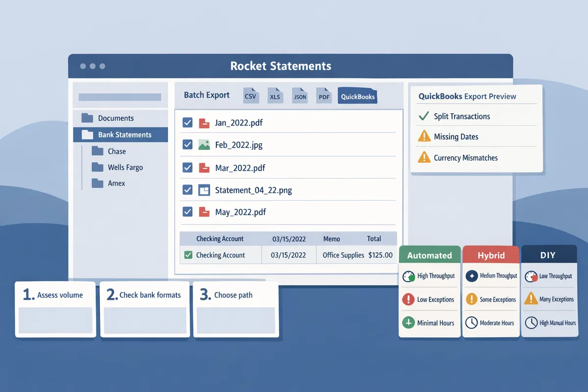Select the DIY path header
Screen dimensions: 588x392
click(549, 255)
